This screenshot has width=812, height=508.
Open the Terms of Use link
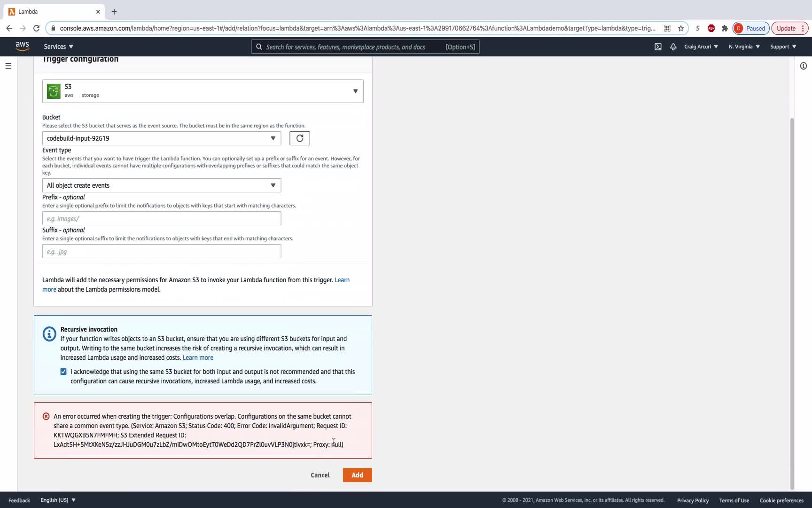coord(734,500)
